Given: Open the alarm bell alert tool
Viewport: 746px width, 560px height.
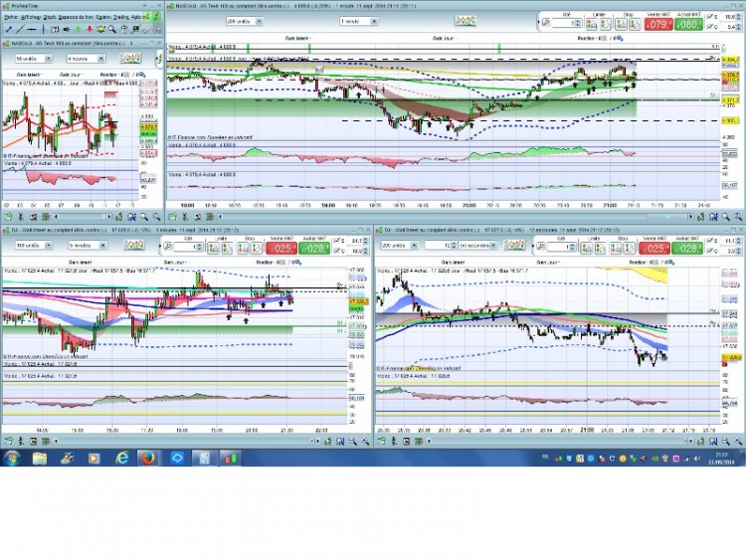Looking at the screenshot, I should click(x=100, y=30).
